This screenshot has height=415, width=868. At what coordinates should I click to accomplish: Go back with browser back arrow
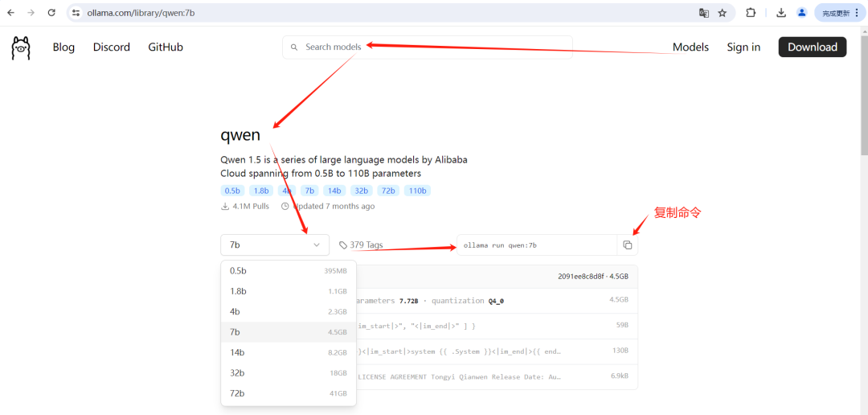coord(10,13)
